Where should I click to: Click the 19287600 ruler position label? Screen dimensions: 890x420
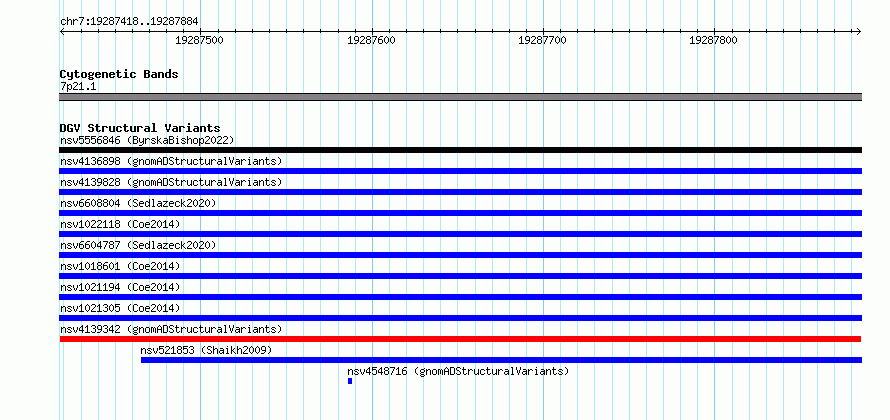pyautogui.click(x=371, y=40)
